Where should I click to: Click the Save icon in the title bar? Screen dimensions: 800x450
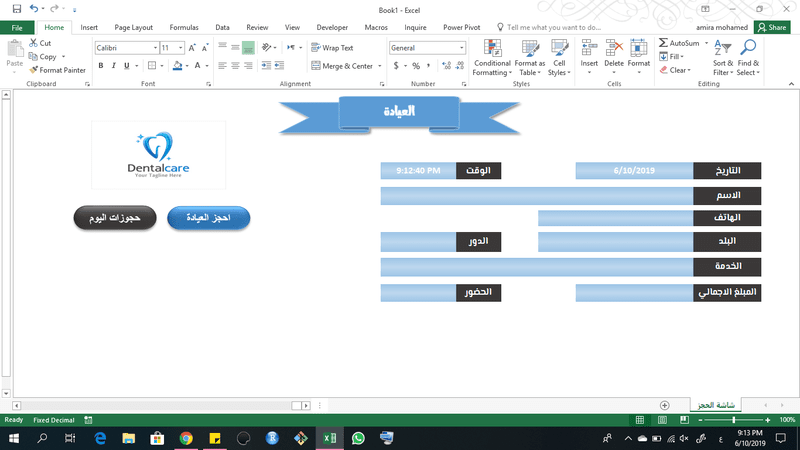click(x=17, y=9)
